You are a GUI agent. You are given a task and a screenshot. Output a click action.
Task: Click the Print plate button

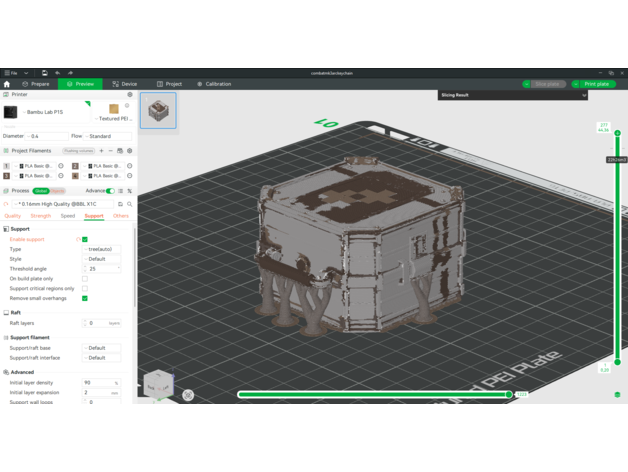click(596, 84)
